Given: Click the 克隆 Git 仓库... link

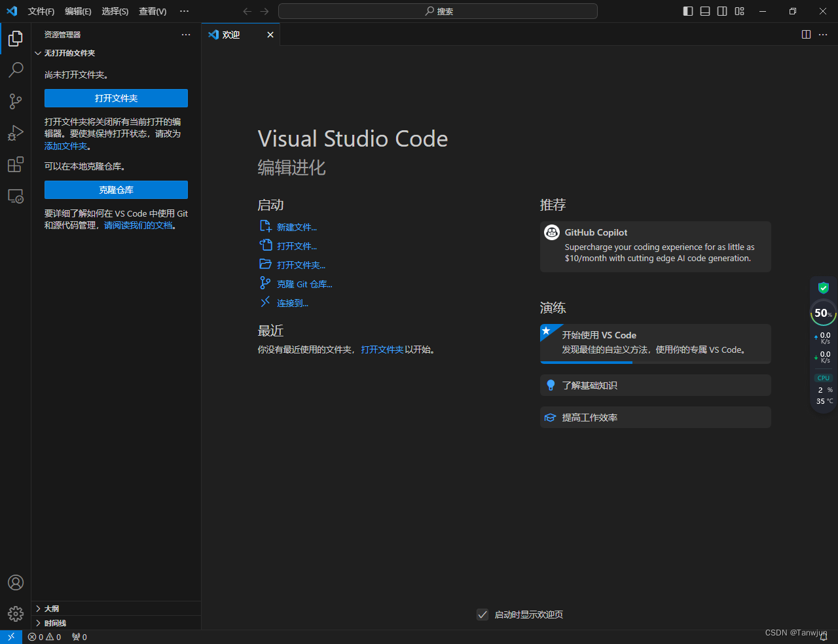Looking at the screenshot, I should (304, 284).
